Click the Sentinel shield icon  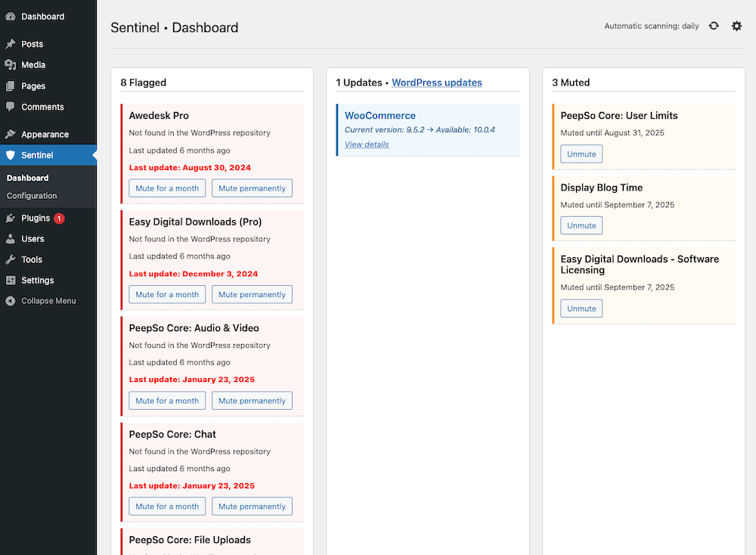pos(11,155)
